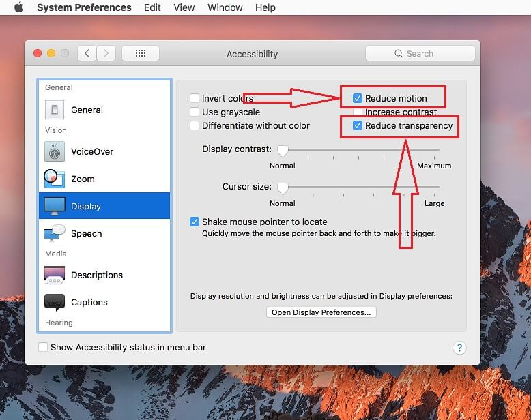Open the VoiceOver item label
The image size is (531, 420).
tap(92, 151)
